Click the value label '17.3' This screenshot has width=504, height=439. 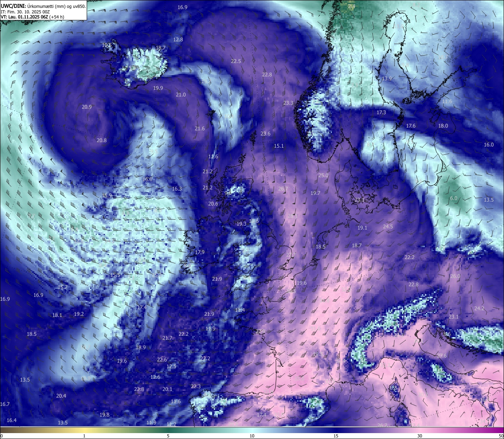(x=381, y=113)
